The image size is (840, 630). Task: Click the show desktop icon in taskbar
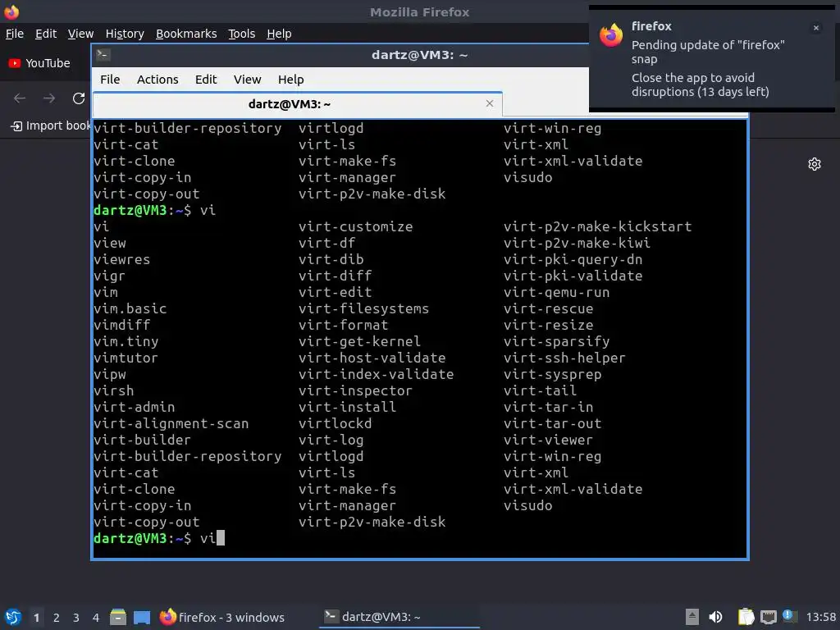(x=142, y=618)
